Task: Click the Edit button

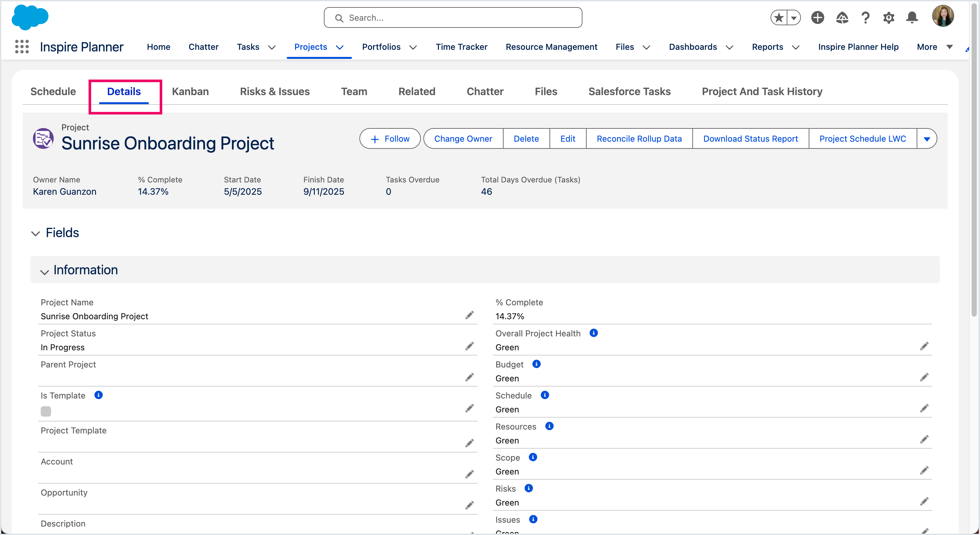Action: (x=568, y=139)
